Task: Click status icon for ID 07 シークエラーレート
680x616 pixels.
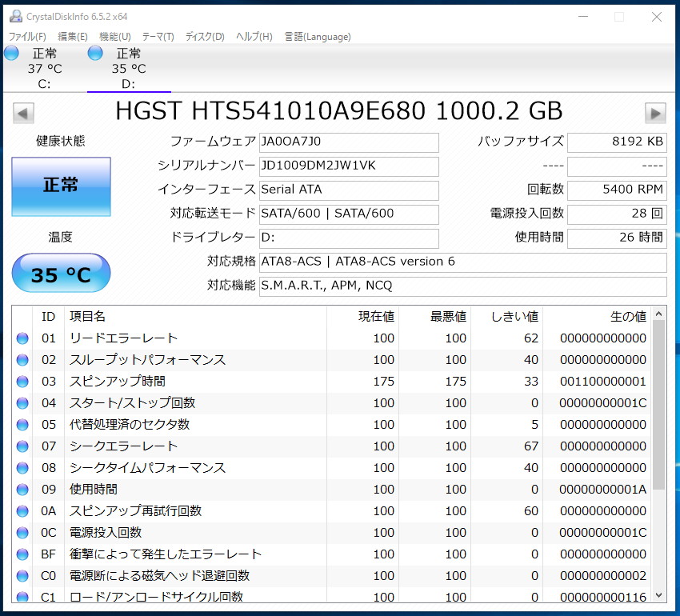Action: pos(22,446)
